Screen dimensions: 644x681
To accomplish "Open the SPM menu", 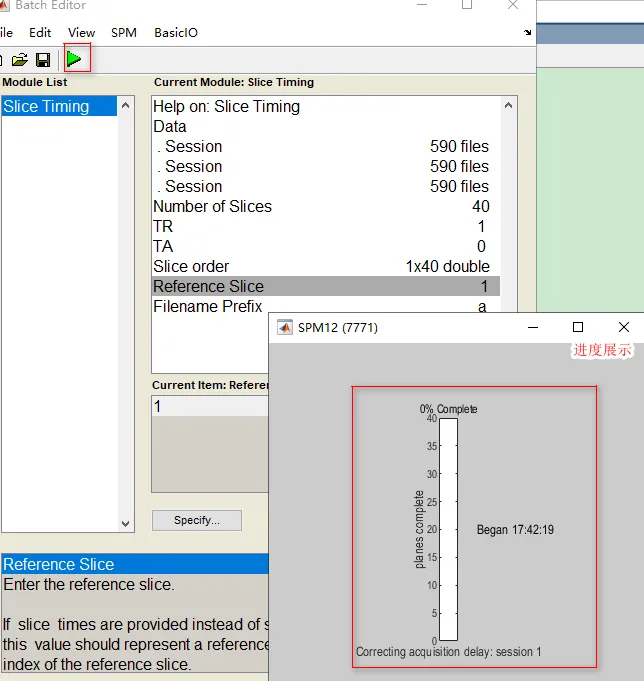I will click(x=124, y=33).
